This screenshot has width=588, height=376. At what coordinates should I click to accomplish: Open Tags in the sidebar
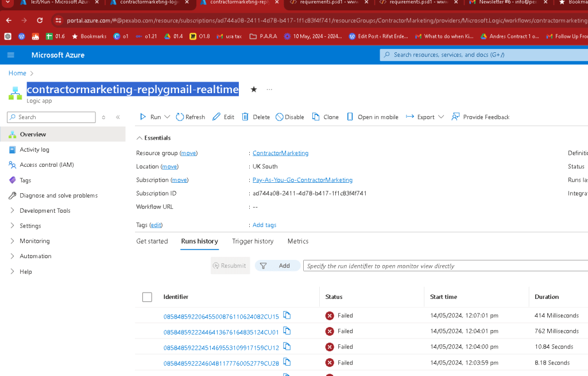25,181
